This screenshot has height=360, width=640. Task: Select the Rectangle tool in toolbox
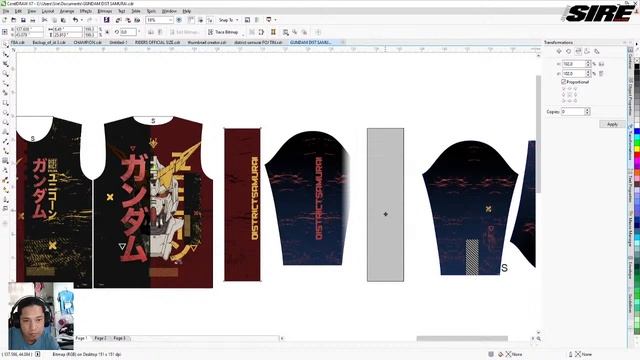click(x=5, y=103)
